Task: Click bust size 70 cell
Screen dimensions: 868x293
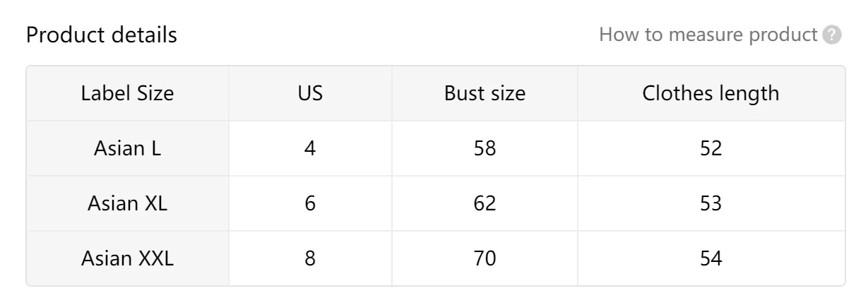Action: [x=485, y=258]
